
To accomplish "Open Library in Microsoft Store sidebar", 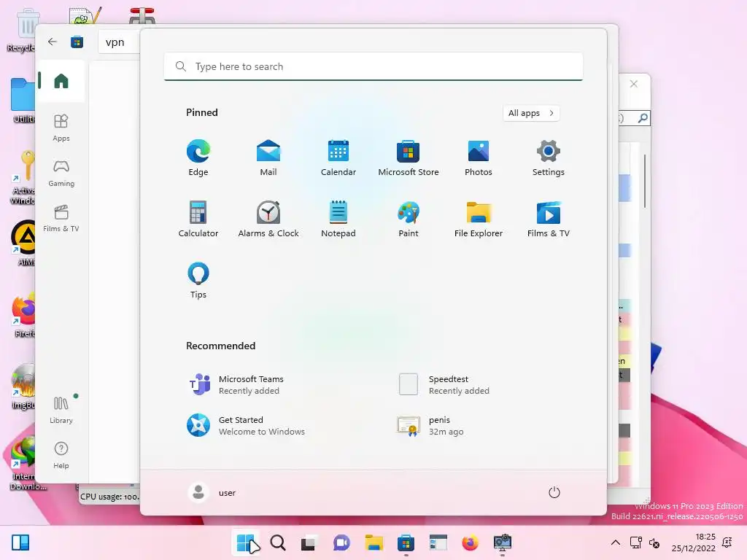I will (x=61, y=410).
